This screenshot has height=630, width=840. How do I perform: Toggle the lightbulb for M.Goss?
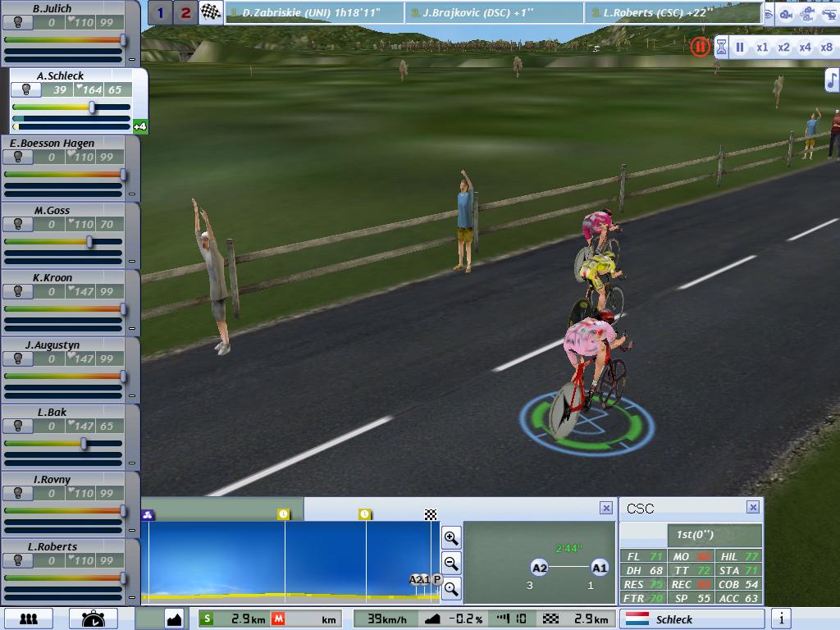click(16, 224)
